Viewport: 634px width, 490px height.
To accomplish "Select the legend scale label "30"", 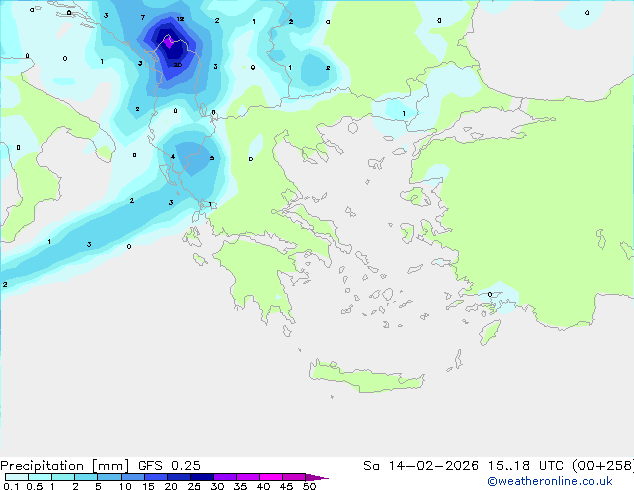I will [217, 486].
